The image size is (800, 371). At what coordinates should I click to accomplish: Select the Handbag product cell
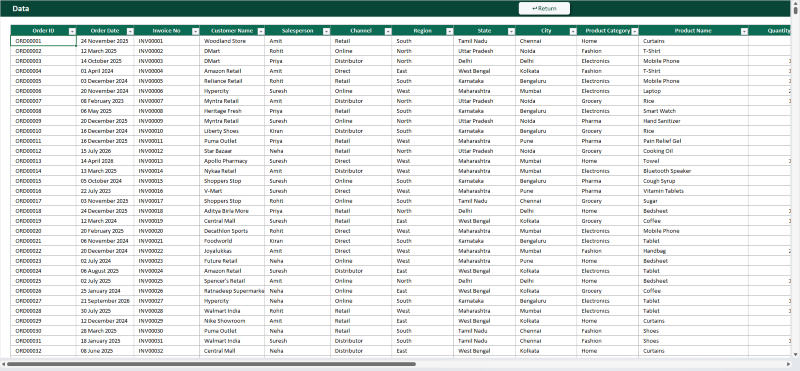tap(694, 251)
